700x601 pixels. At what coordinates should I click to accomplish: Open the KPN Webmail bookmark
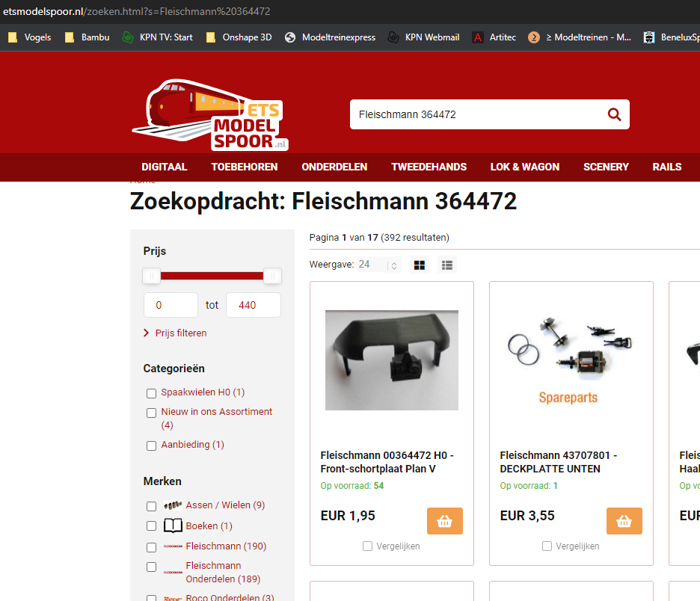pos(423,37)
